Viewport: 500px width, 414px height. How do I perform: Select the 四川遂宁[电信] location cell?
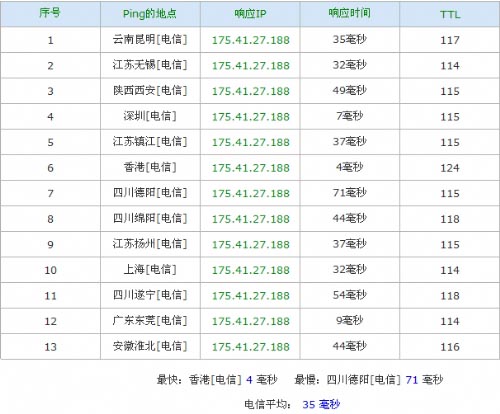click(x=150, y=295)
